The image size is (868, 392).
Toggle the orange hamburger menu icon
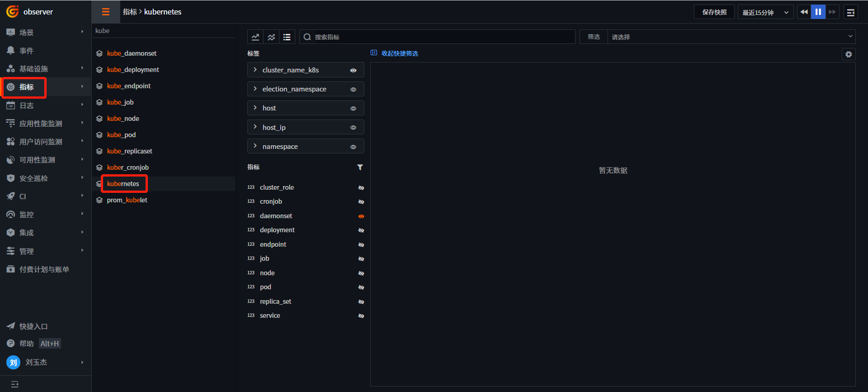[x=106, y=12]
